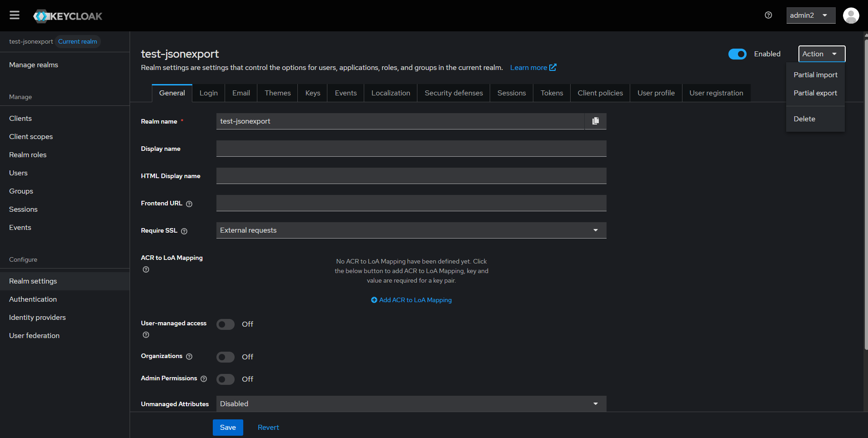Switch to the Login tab
This screenshot has width=868, height=438.
click(209, 93)
